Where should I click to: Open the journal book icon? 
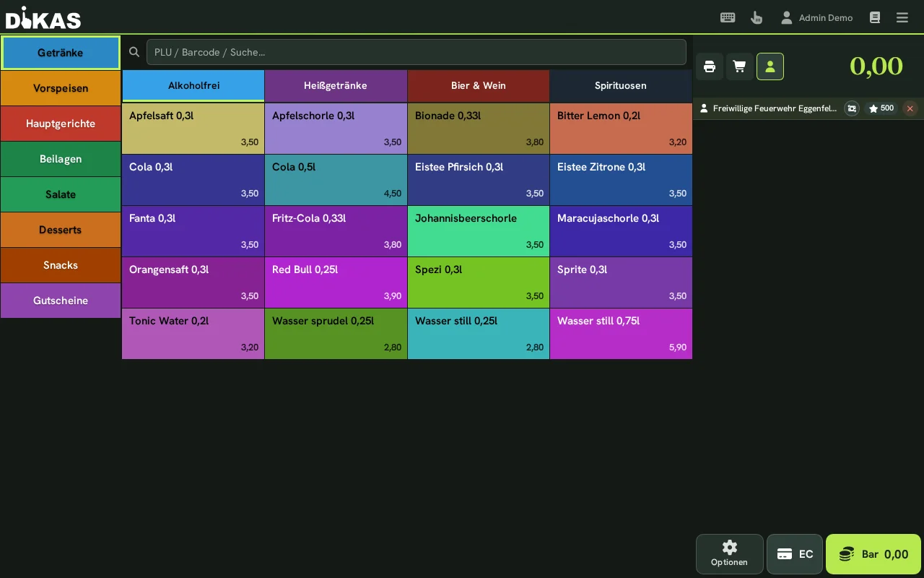[875, 17]
